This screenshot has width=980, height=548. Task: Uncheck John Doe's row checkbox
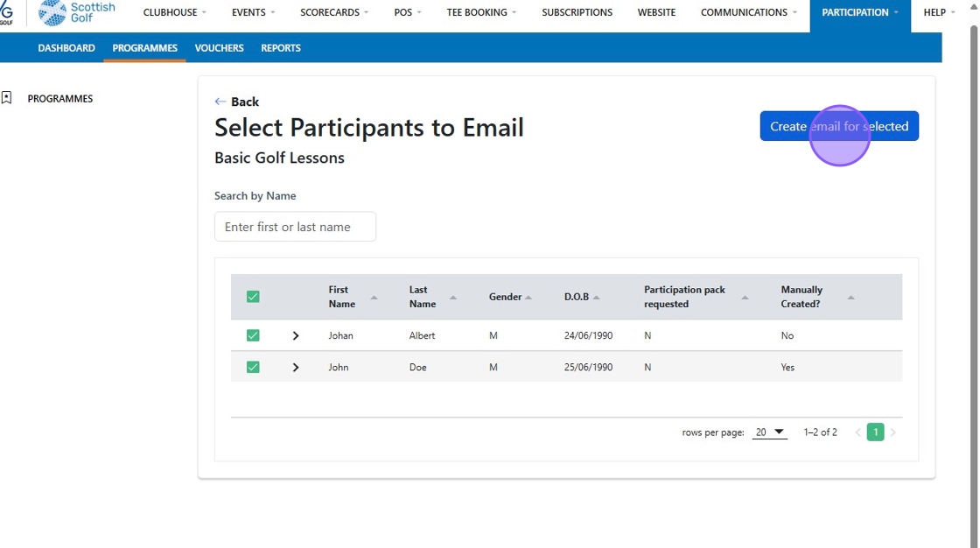(253, 367)
